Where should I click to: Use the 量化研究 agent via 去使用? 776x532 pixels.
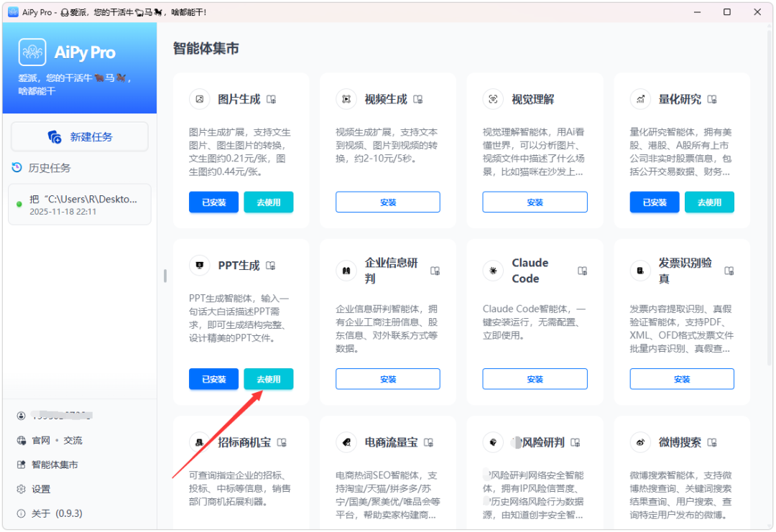pos(710,202)
